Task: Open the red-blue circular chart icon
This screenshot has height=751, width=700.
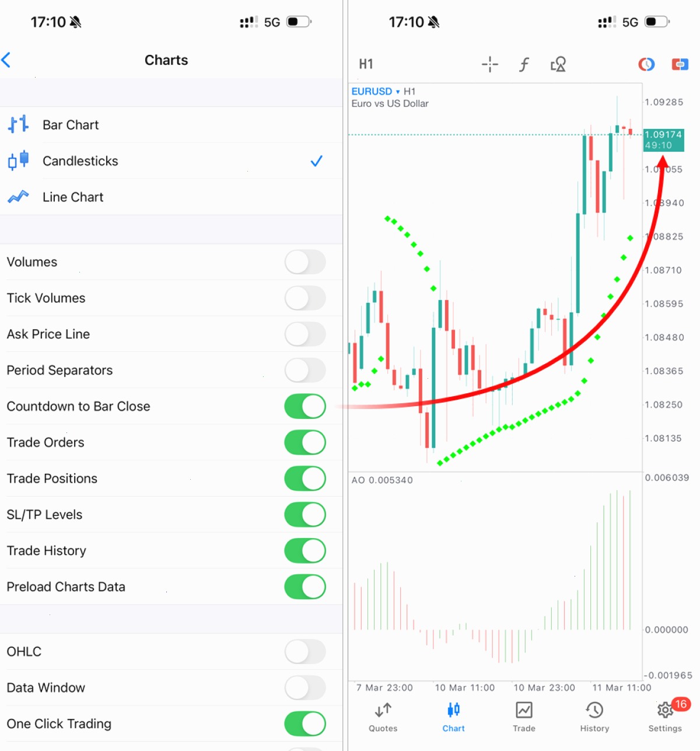Action: (x=646, y=64)
